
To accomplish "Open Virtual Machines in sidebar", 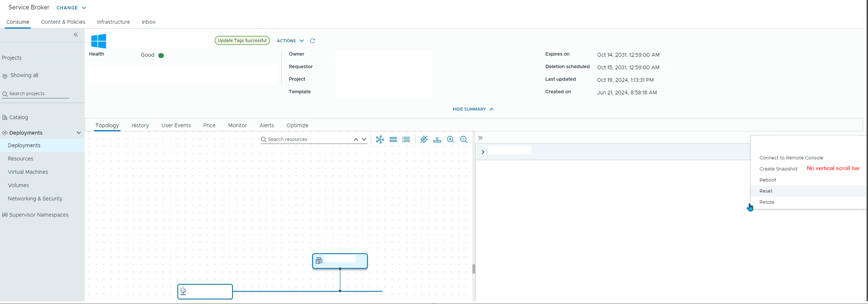I will tap(28, 172).
